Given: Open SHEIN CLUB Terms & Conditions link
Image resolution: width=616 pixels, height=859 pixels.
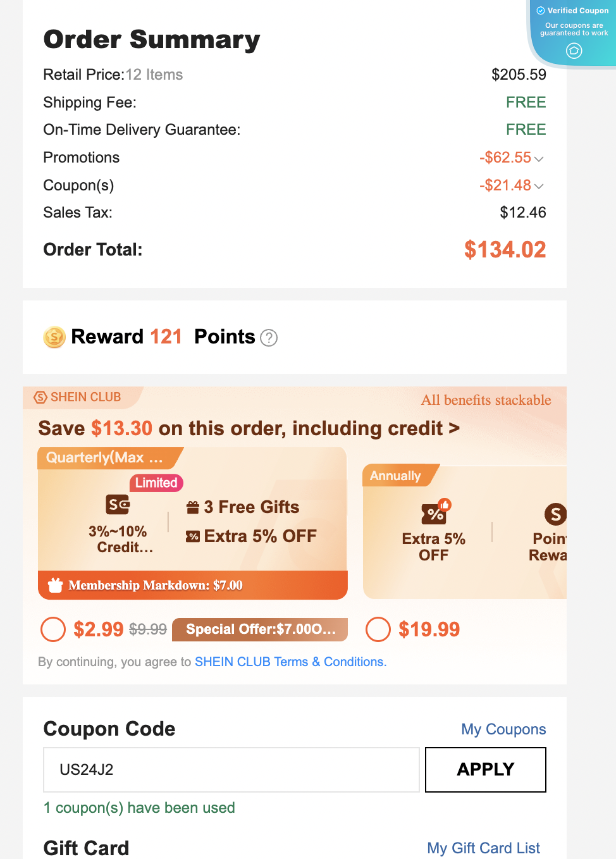Looking at the screenshot, I should [291, 662].
